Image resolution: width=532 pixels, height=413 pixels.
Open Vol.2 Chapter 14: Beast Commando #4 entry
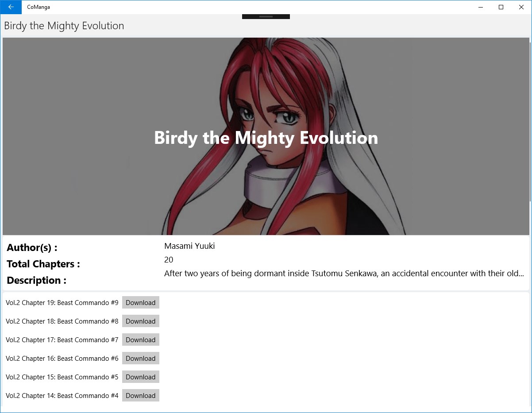(x=62, y=396)
